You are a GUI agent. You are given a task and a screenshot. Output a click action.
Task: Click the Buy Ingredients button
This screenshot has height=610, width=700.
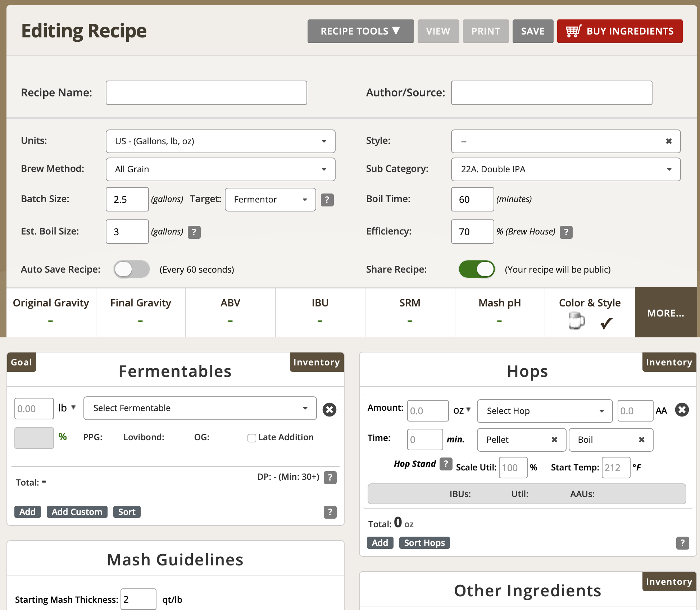tap(619, 31)
